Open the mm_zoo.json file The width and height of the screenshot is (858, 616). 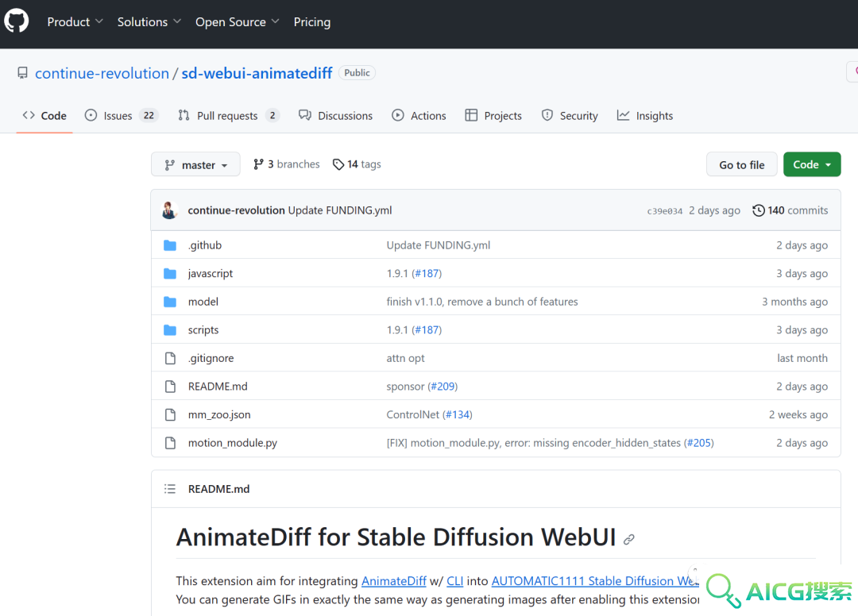point(219,415)
